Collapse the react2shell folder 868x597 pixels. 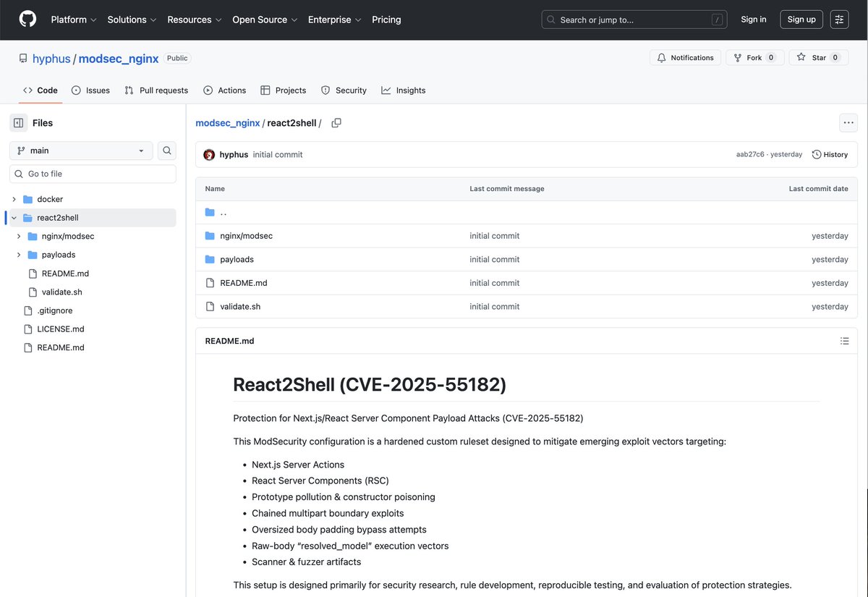tap(13, 217)
